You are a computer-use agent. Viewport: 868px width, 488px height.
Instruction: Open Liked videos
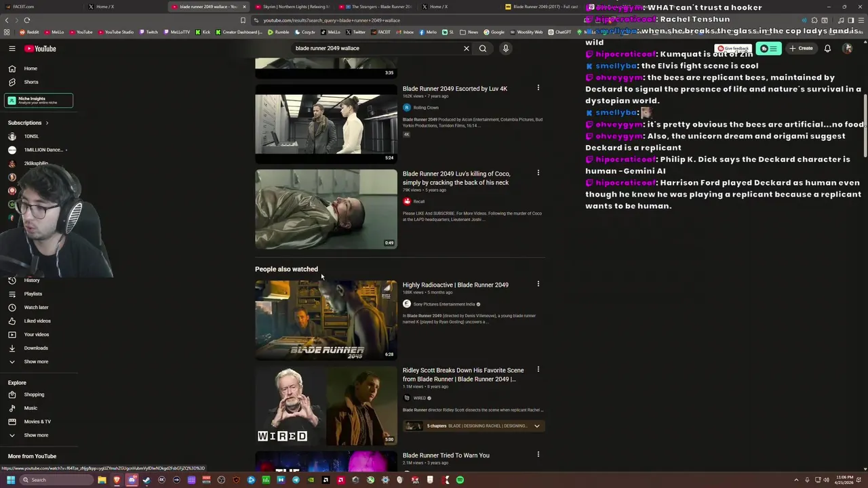tap(37, 321)
